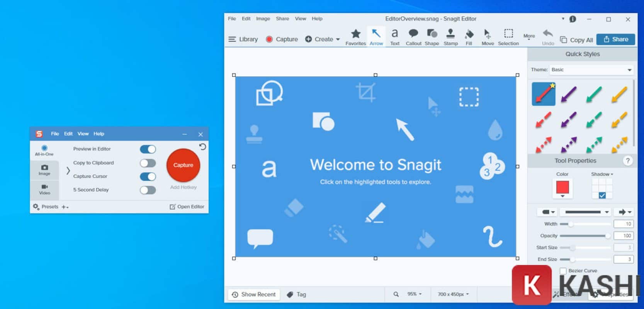
Task: Open the File menu in Snagit Editor
Action: (232, 19)
